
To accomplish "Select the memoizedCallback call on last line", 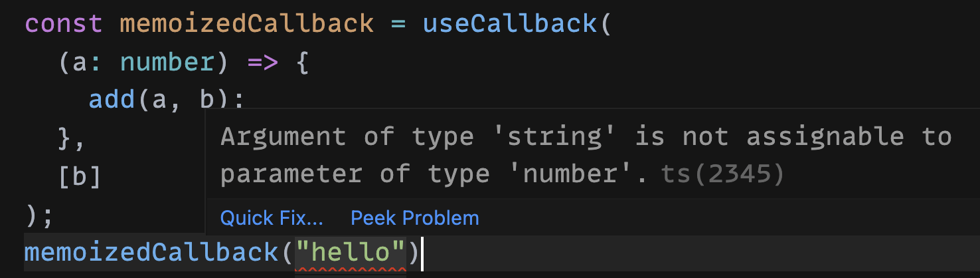I will [151, 252].
